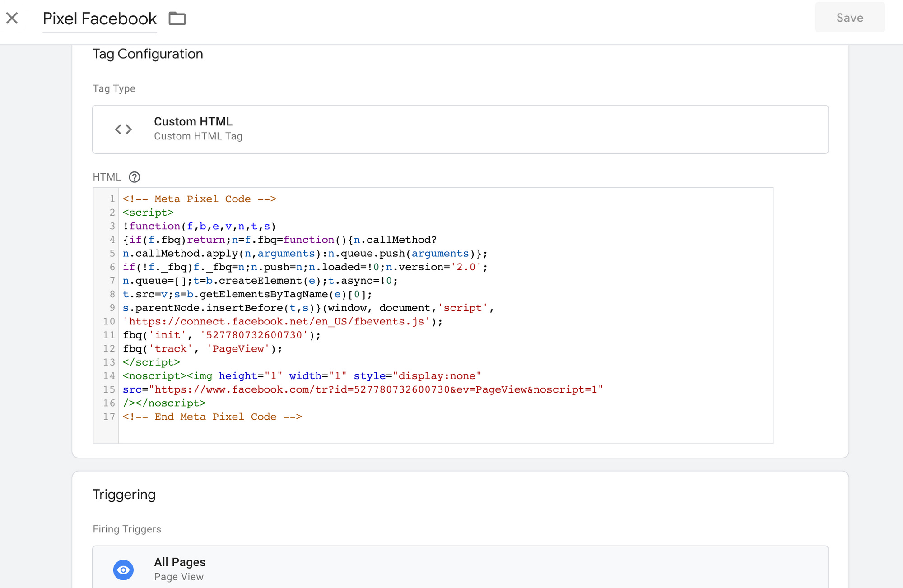Click the HTML field label

pyautogui.click(x=107, y=177)
